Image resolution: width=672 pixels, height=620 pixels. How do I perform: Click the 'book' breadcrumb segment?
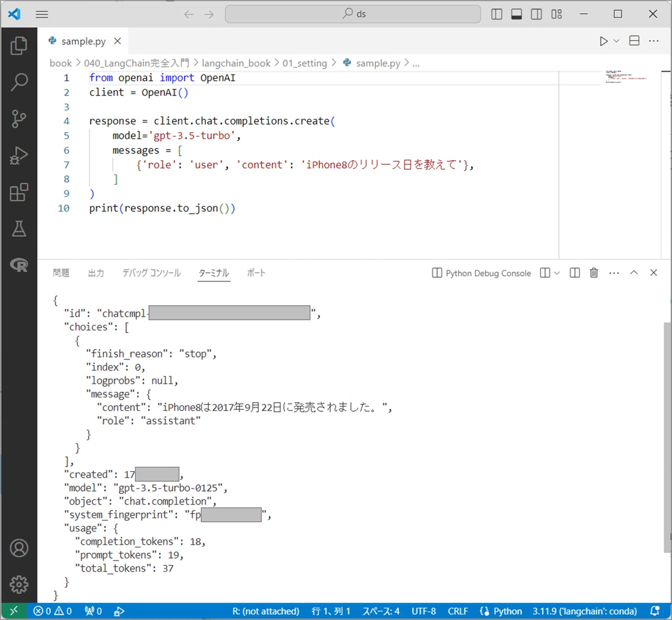(x=60, y=63)
